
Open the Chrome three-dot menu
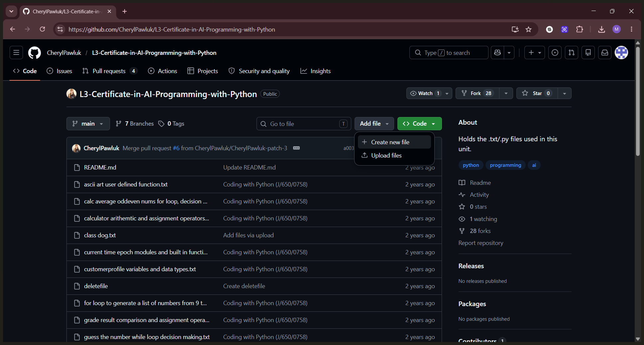click(631, 29)
